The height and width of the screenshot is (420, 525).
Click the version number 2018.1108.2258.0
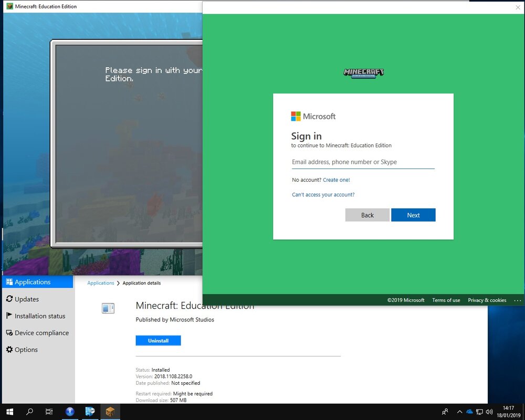[173, 376]
